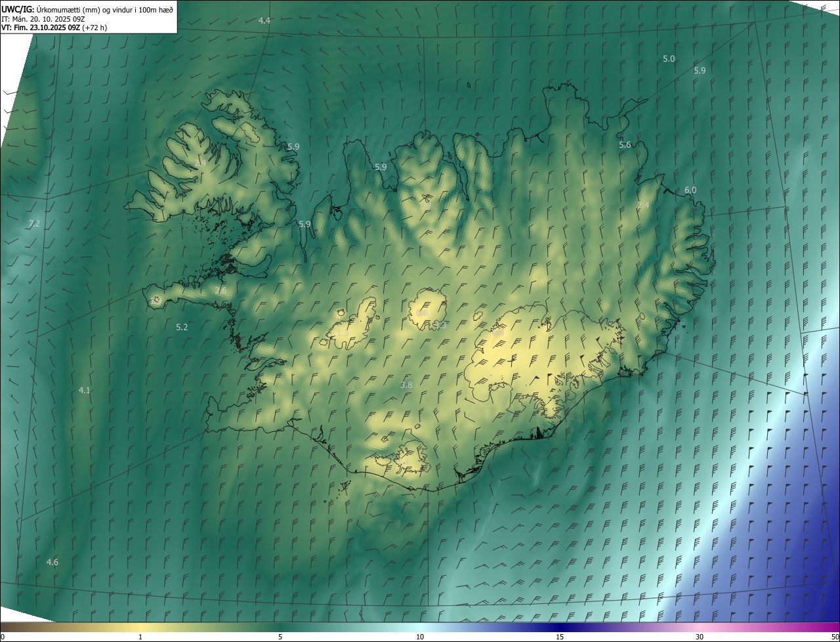Click the 1.4 value label on the southern glacier
Screen dimensions: 840x642
pos(405,461)
